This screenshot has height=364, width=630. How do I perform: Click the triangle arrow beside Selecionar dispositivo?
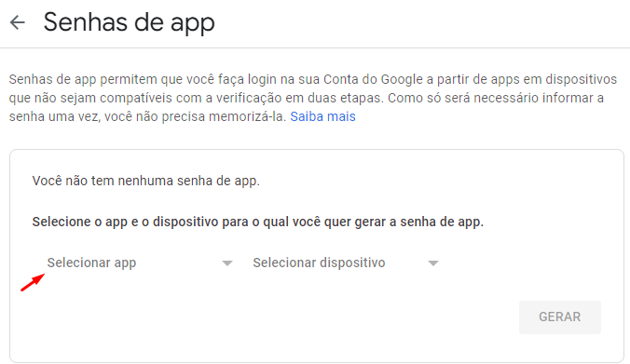pyautogui.click(x=433, y=263)
